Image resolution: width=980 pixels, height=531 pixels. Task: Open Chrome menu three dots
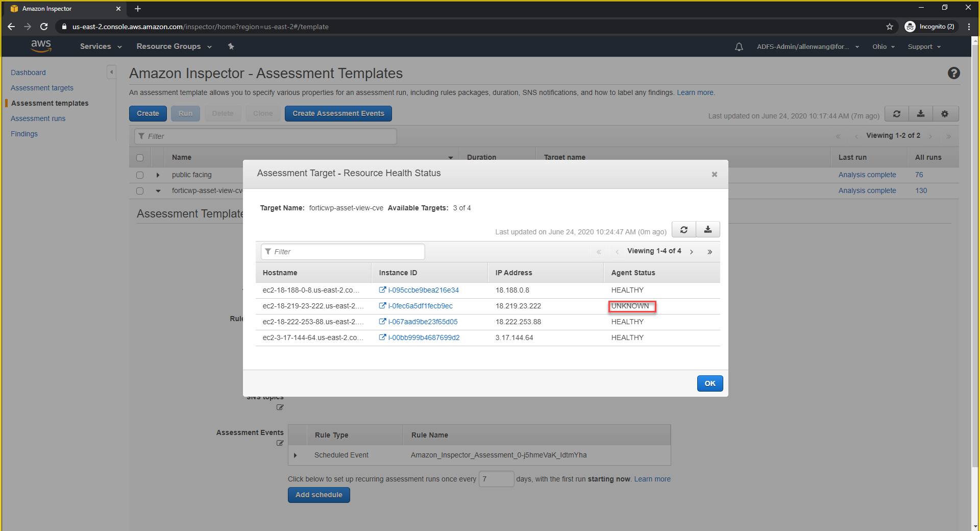pyautogui.click(x=969, y=27)
